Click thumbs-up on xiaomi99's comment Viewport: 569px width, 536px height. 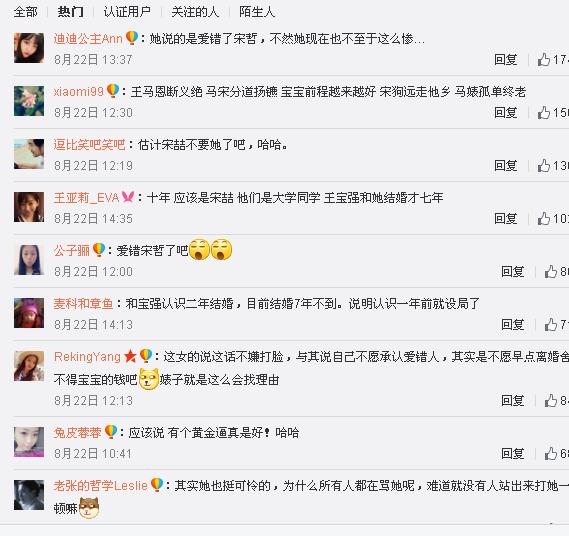click(x=544, y=112)
